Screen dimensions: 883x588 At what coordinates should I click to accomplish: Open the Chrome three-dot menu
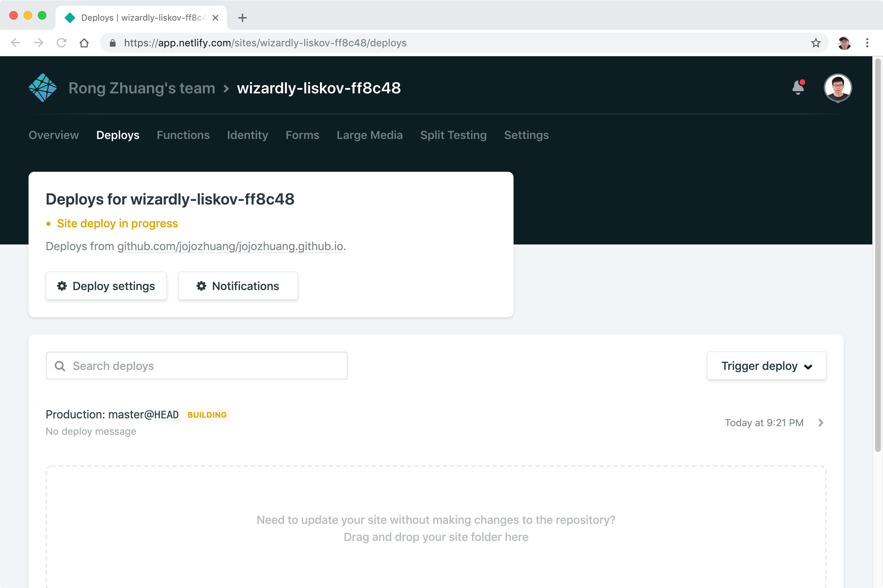click(867, 43)
